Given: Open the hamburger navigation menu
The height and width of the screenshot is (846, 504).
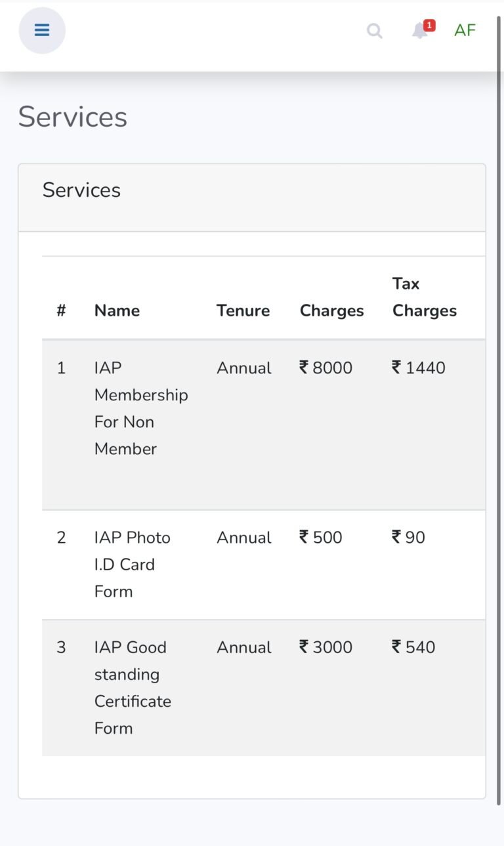Looking at the screenshot, I should (42, 30).
